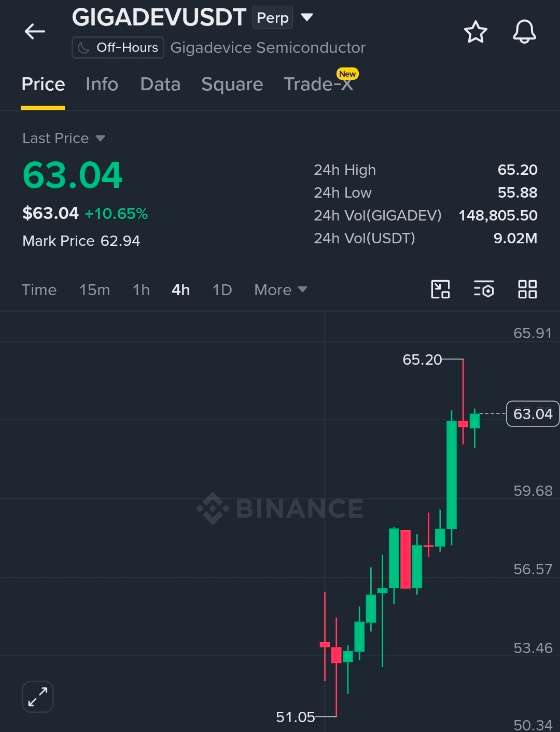Screen dimensions: 560x732
Task: Tap the 59.68 price axis label
Action: pyautogui.click(x=533, y=491)
